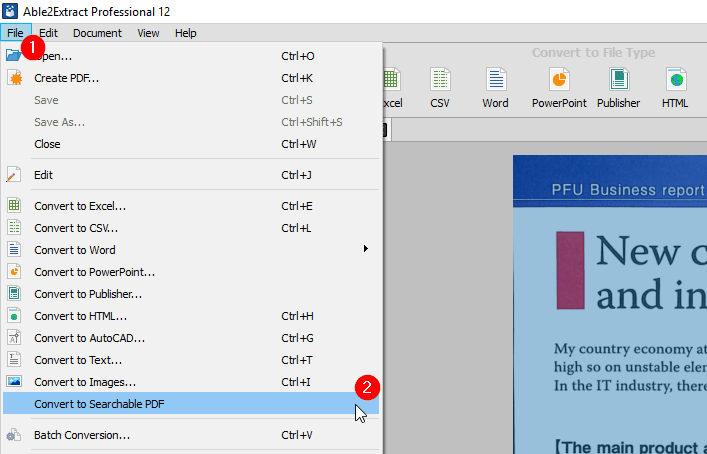Click the Batch Conversion gear icon

(x=14, y=436)
